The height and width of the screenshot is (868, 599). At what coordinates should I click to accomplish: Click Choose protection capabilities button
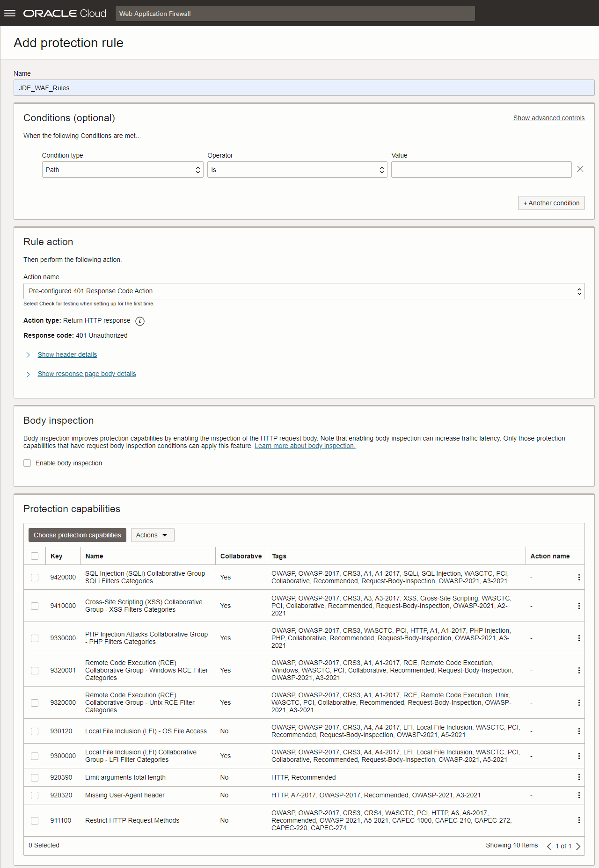tap(77, 535)
